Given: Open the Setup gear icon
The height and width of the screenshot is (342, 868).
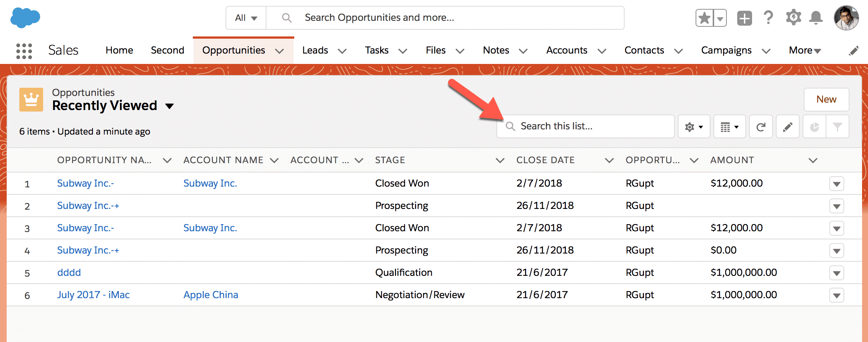Looking at the screenshot, I should tap(793, 18).
